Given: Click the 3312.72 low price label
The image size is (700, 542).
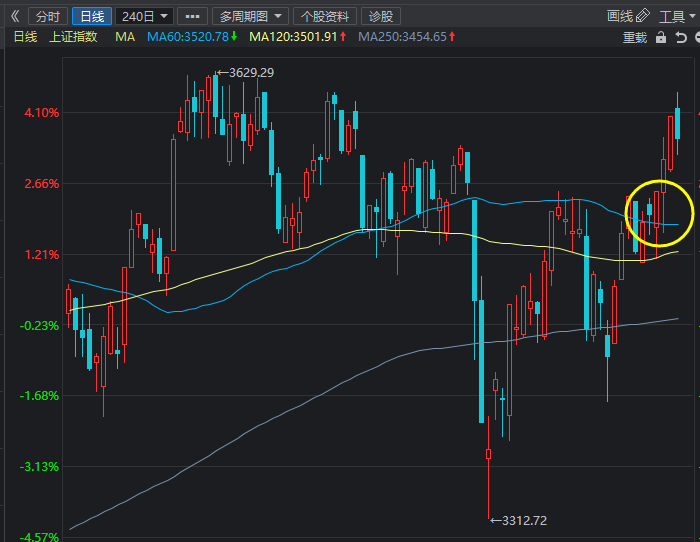Looking at the screenshot, I should pyautogui.click(x=518, y=521).
